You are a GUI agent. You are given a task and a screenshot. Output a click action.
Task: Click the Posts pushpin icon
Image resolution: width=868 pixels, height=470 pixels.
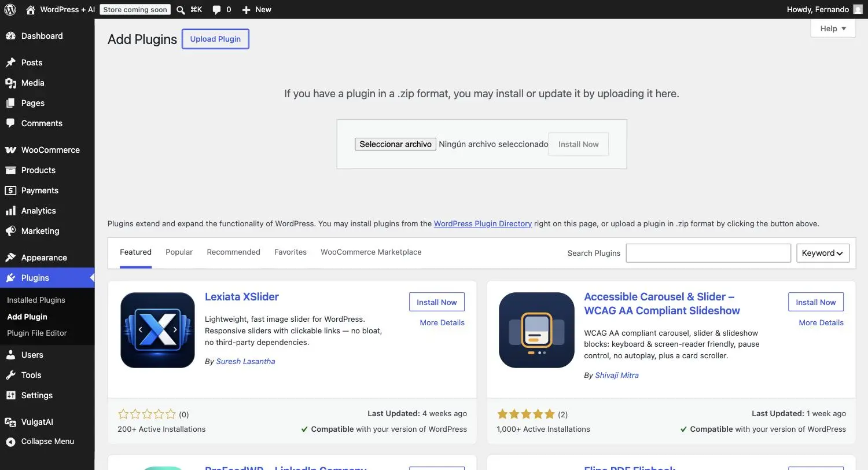[x=10, y=63]
